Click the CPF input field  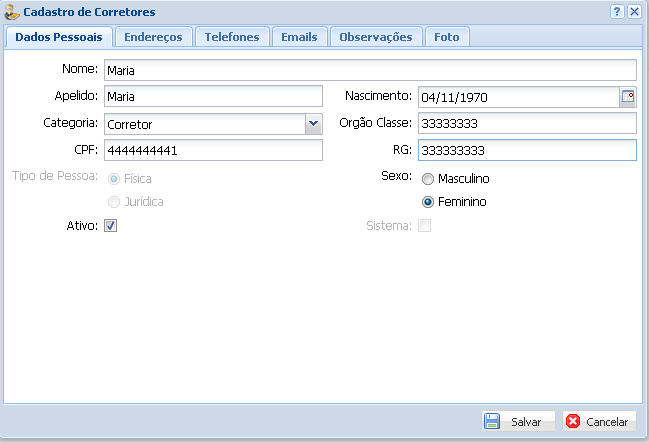pos(213,150)
